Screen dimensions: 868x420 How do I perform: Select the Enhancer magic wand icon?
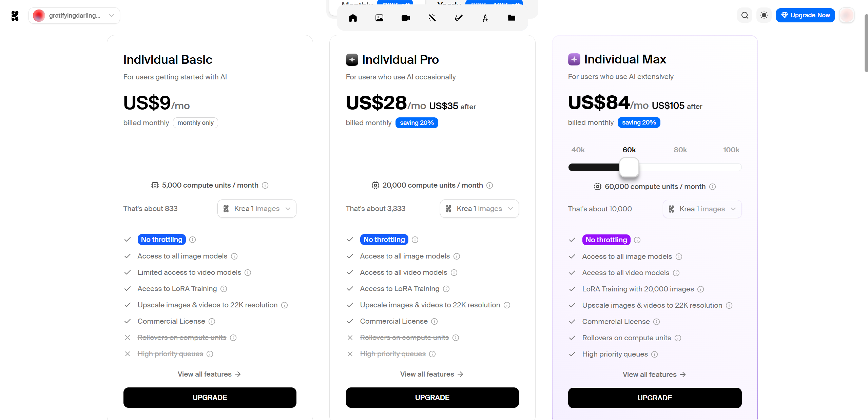pos(432,18)
